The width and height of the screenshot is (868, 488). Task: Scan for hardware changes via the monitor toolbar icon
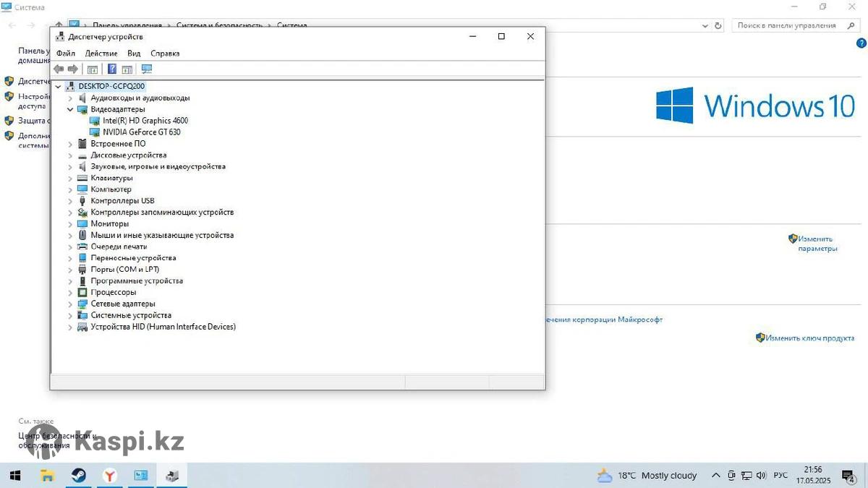pyautogui.click(x=147, y=69)
